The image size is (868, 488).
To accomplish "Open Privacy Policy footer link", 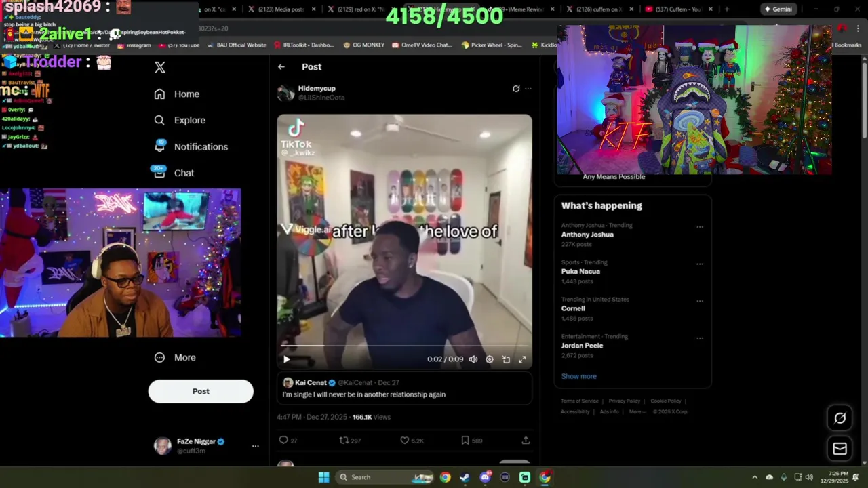I will pos(625,401).
